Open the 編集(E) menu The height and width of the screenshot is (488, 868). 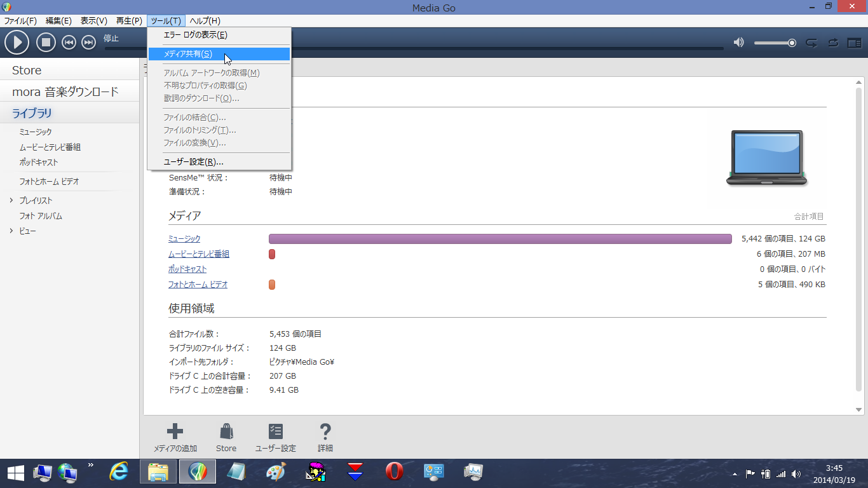point(58,21)
